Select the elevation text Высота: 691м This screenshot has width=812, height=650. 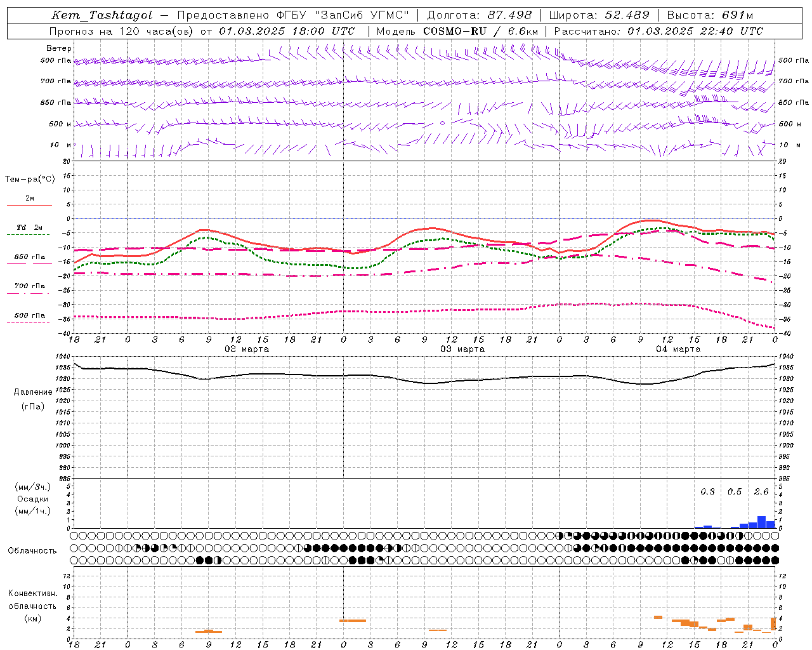coord(710,15)
